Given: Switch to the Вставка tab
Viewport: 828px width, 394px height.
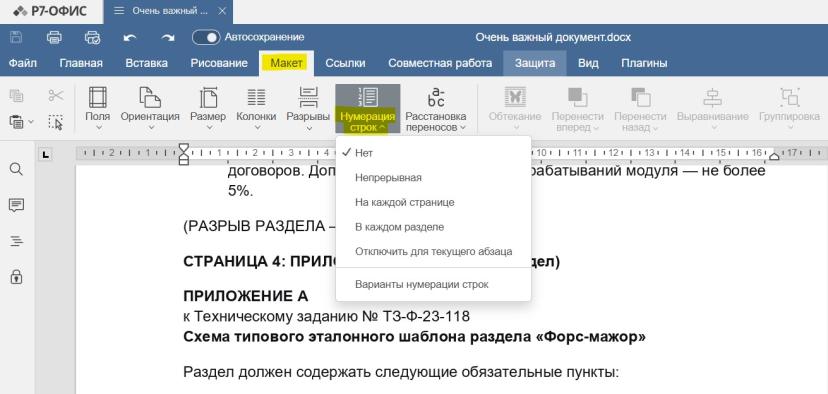Looking at the screenshot, I should pyautogui.click(x=146, y=63).
